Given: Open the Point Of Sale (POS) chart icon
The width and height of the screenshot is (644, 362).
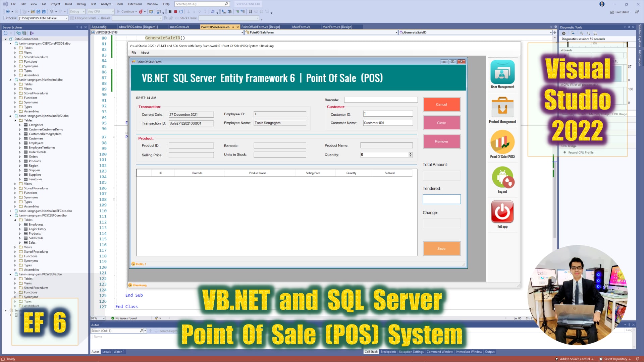Looking at the screenshot, I should [502, 142].
